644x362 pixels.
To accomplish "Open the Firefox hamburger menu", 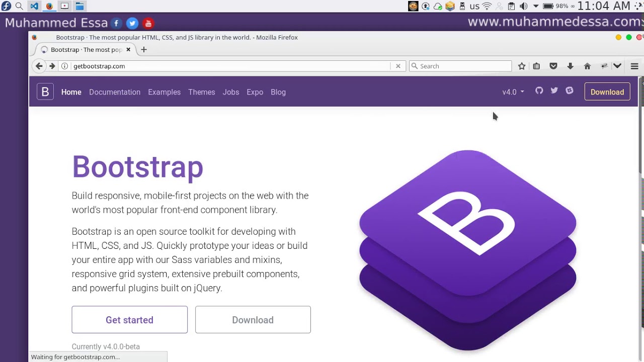I will click(x=634, y=66).
